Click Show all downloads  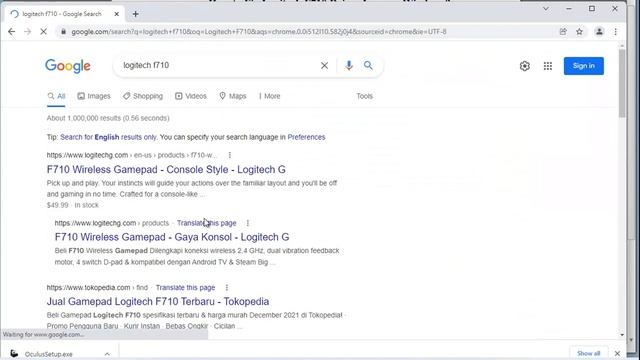588,353
